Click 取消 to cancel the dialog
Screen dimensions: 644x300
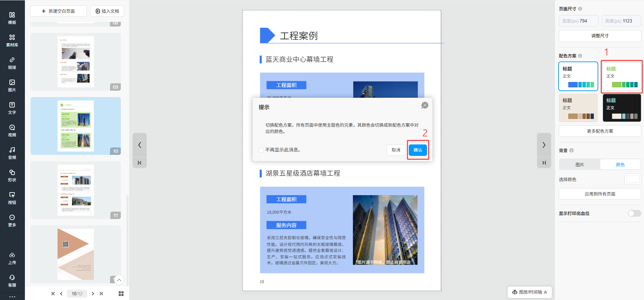tap(396, 150)
